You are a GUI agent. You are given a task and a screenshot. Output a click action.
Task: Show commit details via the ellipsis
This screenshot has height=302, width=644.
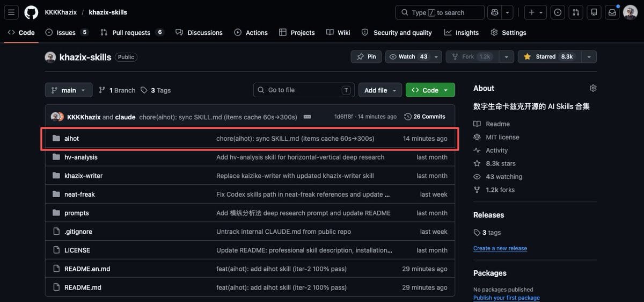tap(307, 117)
